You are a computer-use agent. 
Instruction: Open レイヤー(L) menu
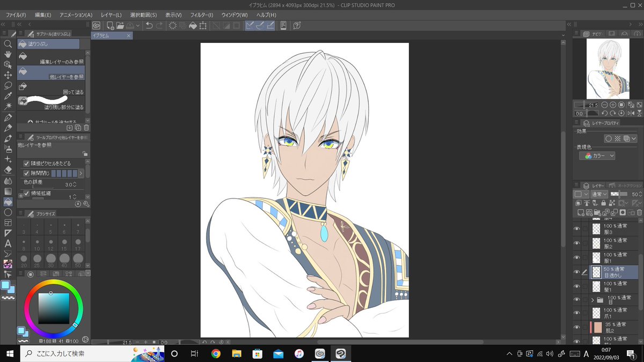(112, 14)
